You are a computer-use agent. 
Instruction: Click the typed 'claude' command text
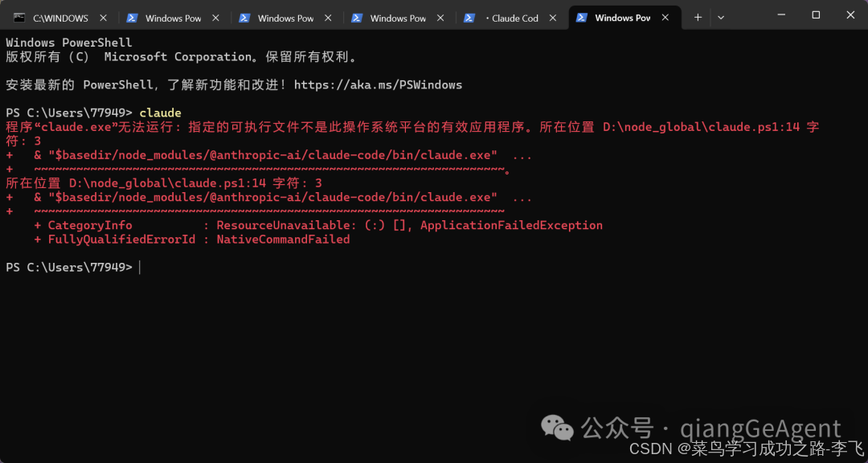[x=161, y=113]
